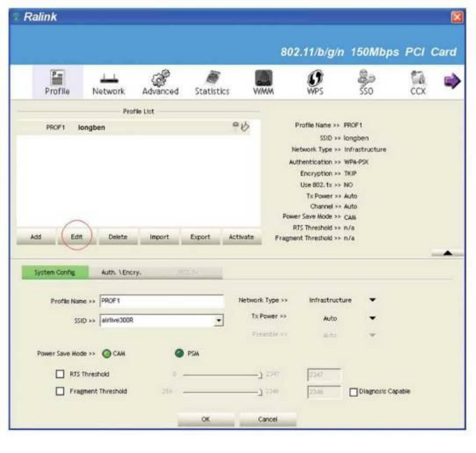The width and height of the screenshot is (476, 453).
Task: Click the RTS Threshold value box
Action: click(324, 374)
